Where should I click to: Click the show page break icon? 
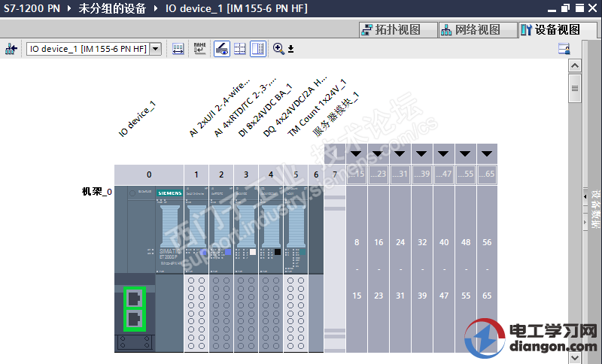[x=240, y=49]
